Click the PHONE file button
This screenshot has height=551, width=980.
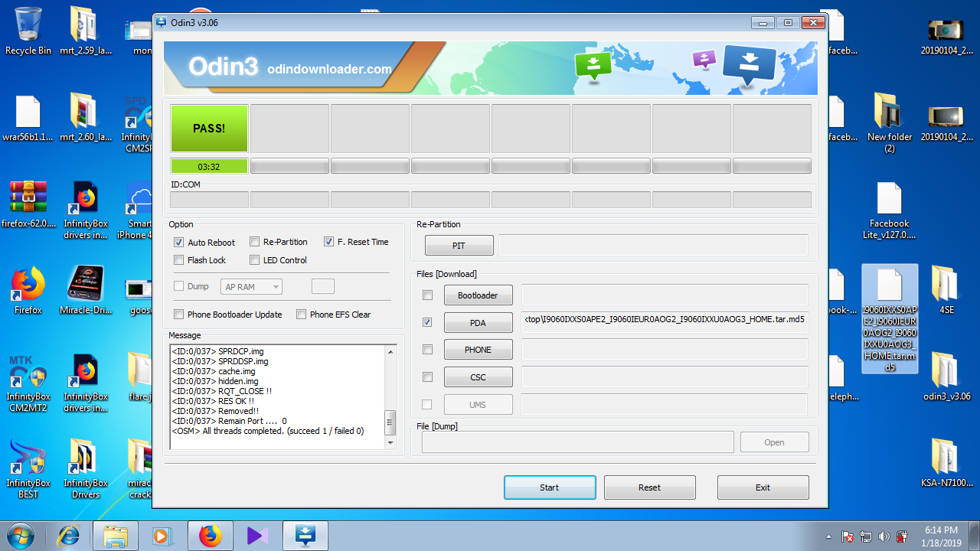click(x=478, y=350)
